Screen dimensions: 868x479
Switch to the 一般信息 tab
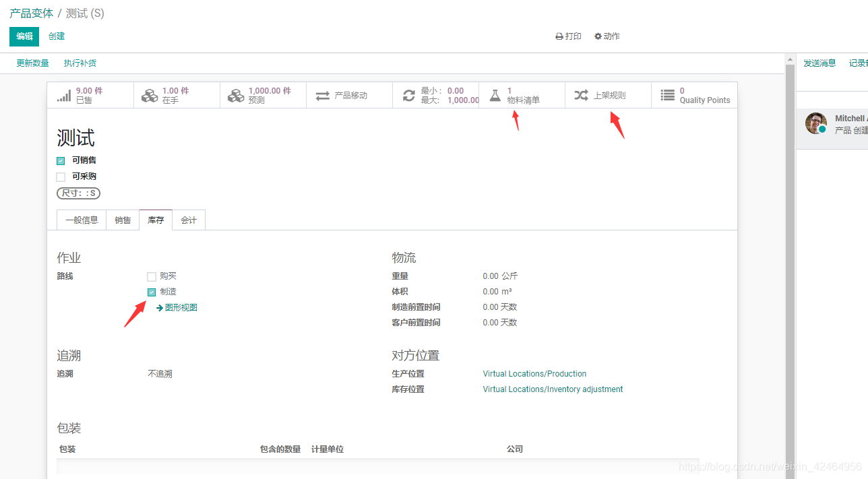[x=82, y=220]
